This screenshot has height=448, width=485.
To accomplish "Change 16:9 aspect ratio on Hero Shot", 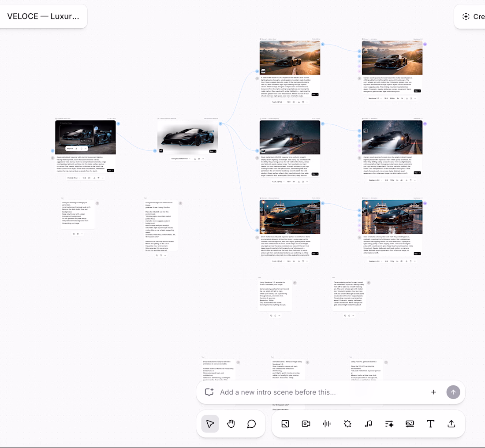I will coord(84,178).
